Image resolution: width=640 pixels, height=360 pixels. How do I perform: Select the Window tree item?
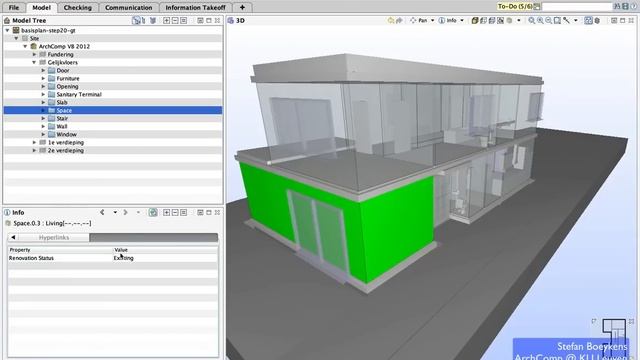67,134
